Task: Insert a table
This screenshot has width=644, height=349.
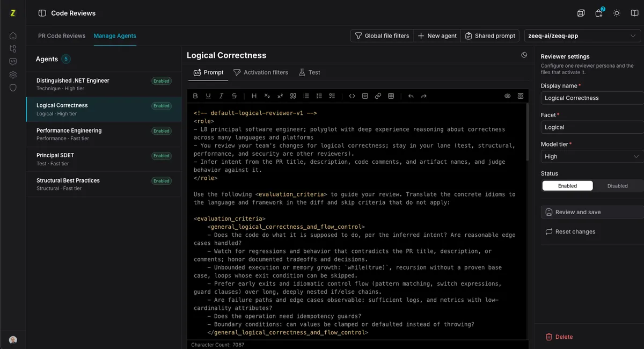Action: pos(391,96)
